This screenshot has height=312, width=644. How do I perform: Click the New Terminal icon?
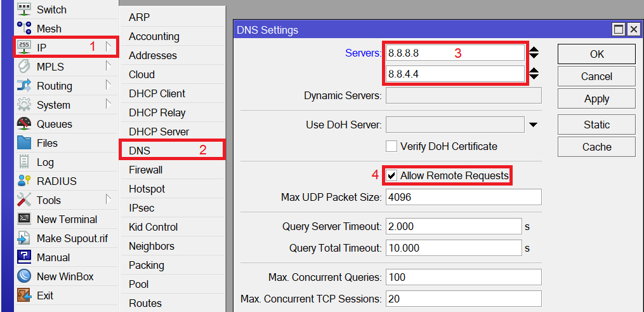tap(24, 219)
